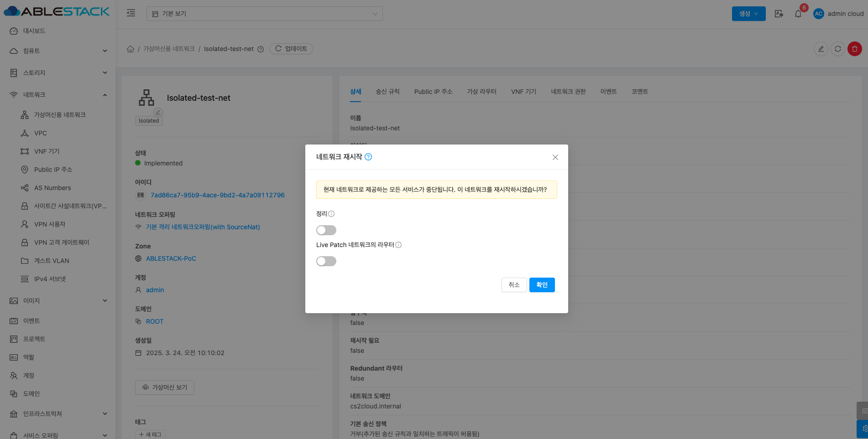
Task: Open the 기본 보기 view dropdown
Action: click(264, 14)
